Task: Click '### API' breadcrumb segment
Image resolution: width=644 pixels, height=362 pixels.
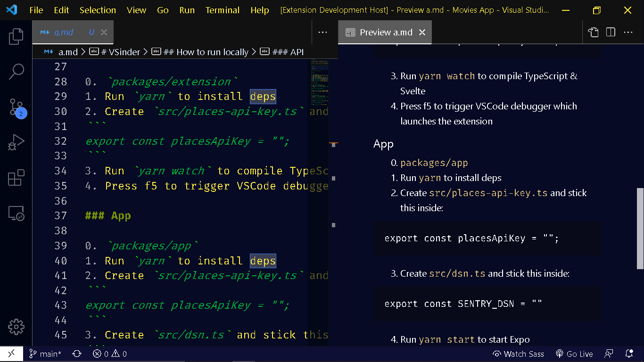Action: click(x=282, y=52)
